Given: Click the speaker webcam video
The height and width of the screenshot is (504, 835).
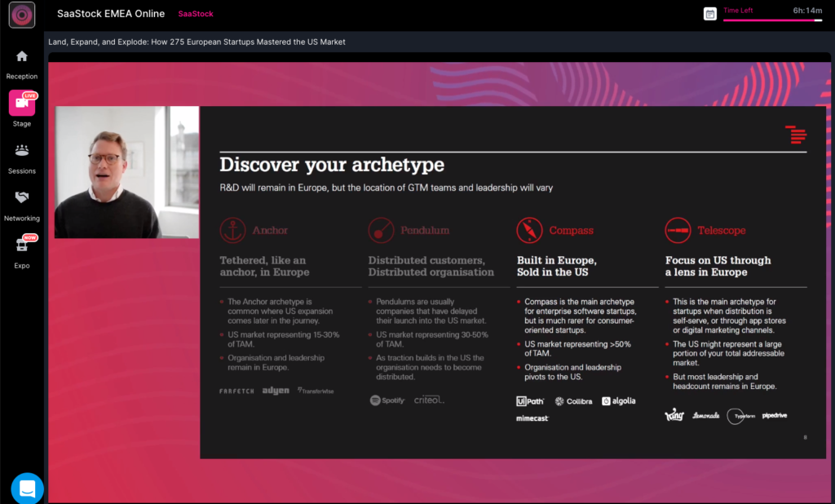Looking at the screenshot, I should 126,172.
